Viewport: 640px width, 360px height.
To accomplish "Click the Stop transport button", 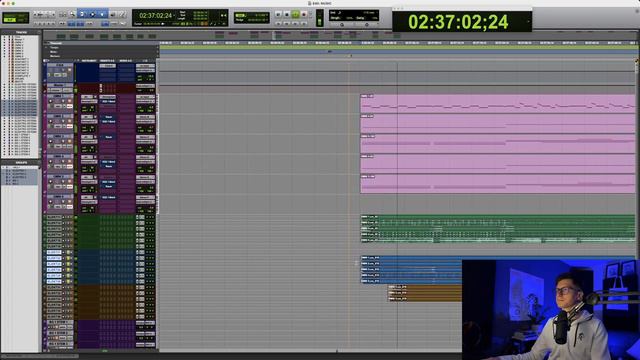I will click(x=287, y=14).
